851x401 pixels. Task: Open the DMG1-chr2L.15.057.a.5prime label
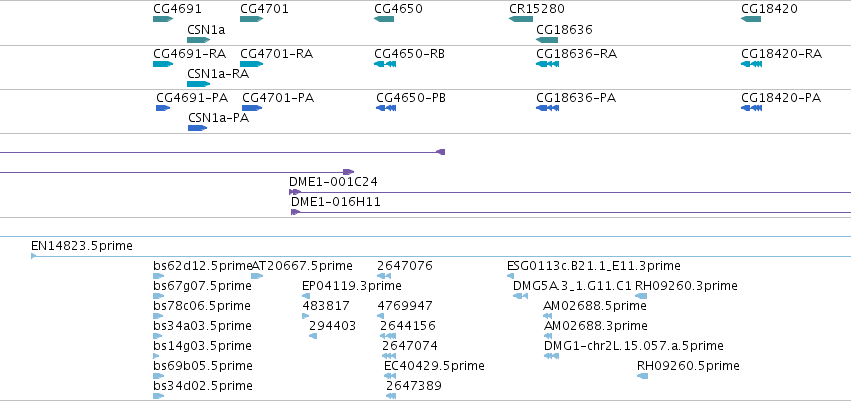tap(633, 346)
